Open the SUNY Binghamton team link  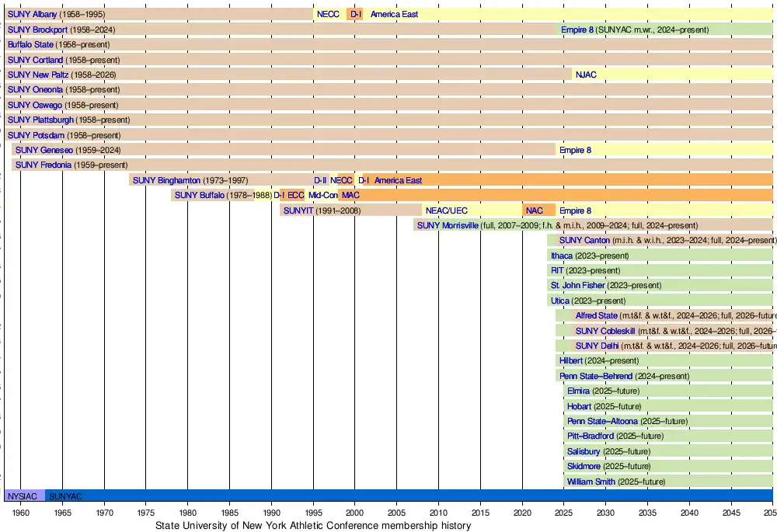166,181
